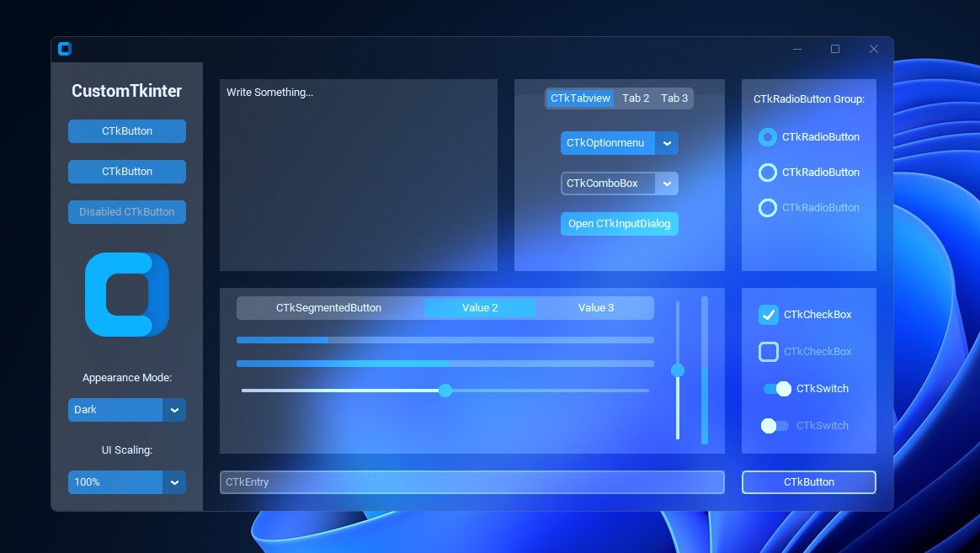Screen dimensions: 980x553
Task: Open the Appearance Mode dropdown showing Dark
Action: click(126, 409)
